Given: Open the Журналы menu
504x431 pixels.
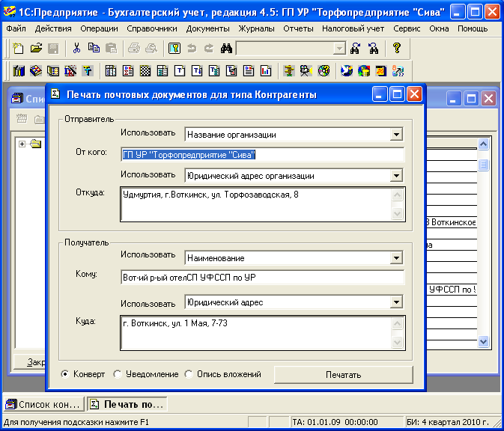Looking at the screenshot, I should point(256,29).
